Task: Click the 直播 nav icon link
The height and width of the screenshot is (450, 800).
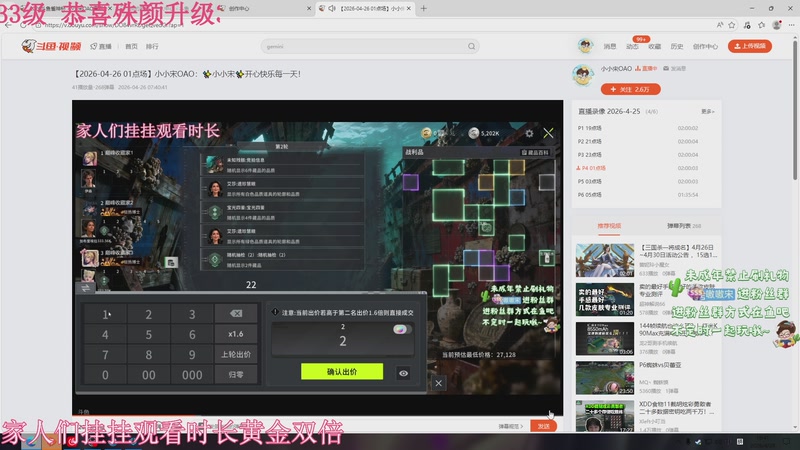Action: click(x=101, y=46)
